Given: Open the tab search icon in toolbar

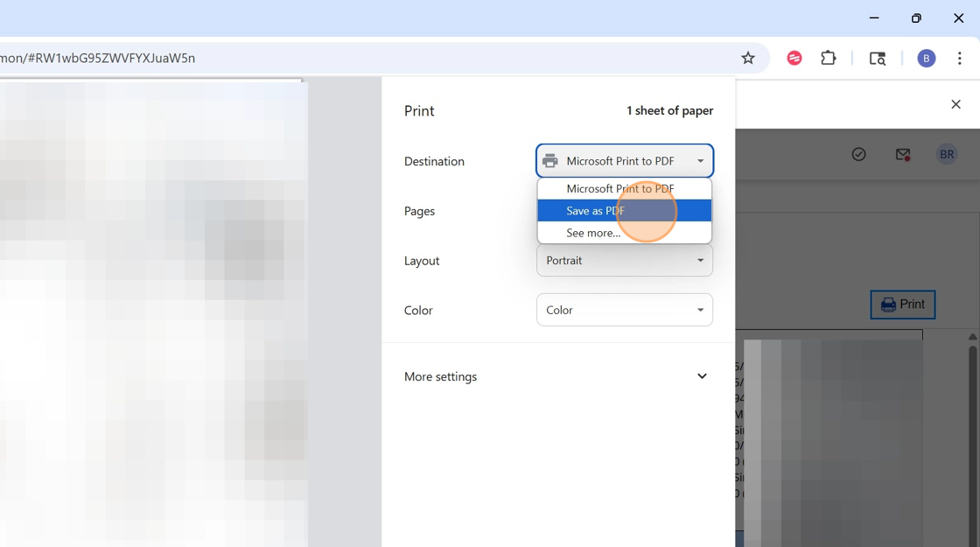Looking at the screenshot, I should 878,58.
